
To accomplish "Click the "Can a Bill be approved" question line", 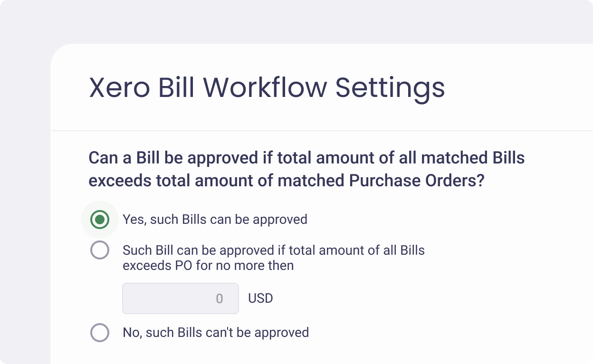I will pyautogui.click(x=306, y=158).
